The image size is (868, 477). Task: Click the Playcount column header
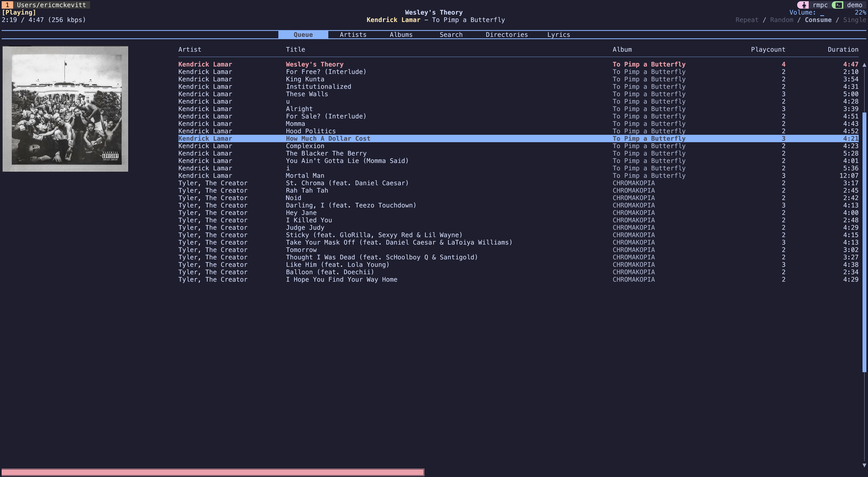[x=768, y=50]
